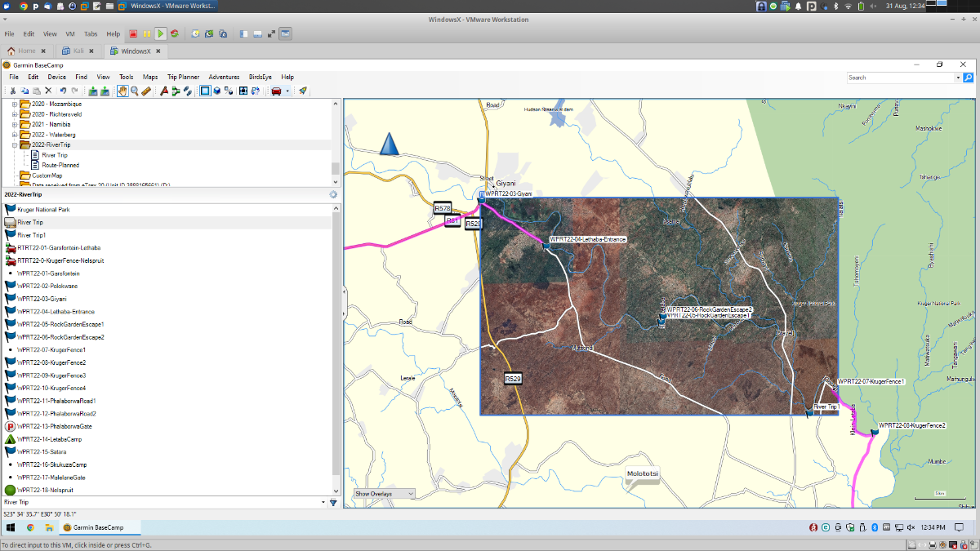
Task: Click the Windows Start button
Action: click(11, 527)
